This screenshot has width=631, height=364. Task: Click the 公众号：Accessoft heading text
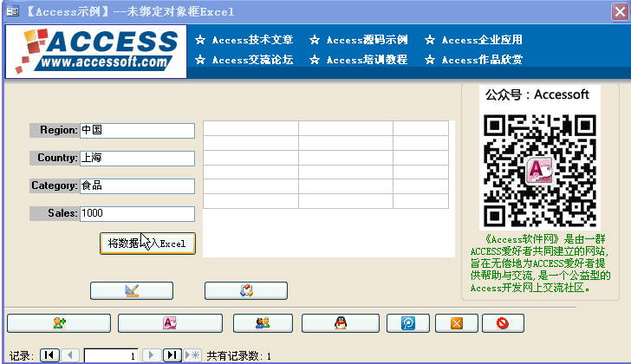[x=537, y=95]
